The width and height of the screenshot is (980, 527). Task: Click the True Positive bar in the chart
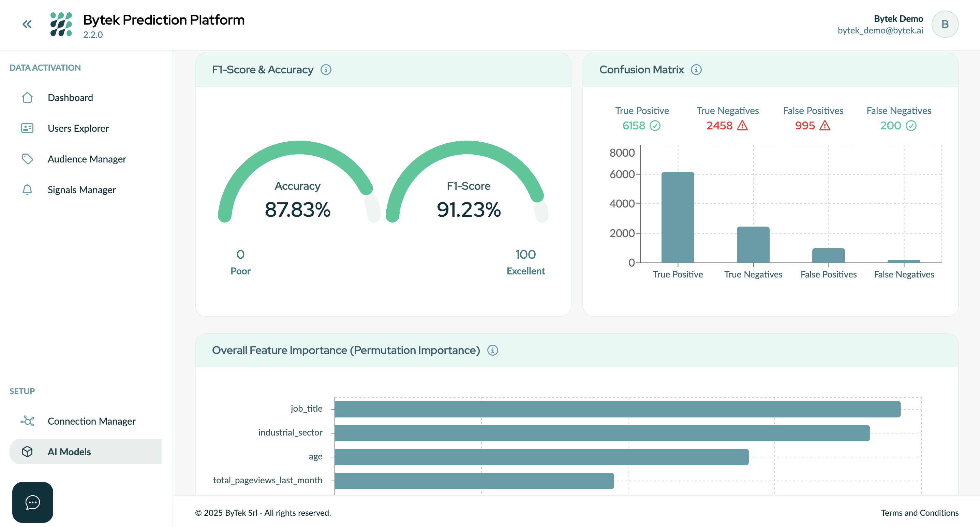point(678,217)
